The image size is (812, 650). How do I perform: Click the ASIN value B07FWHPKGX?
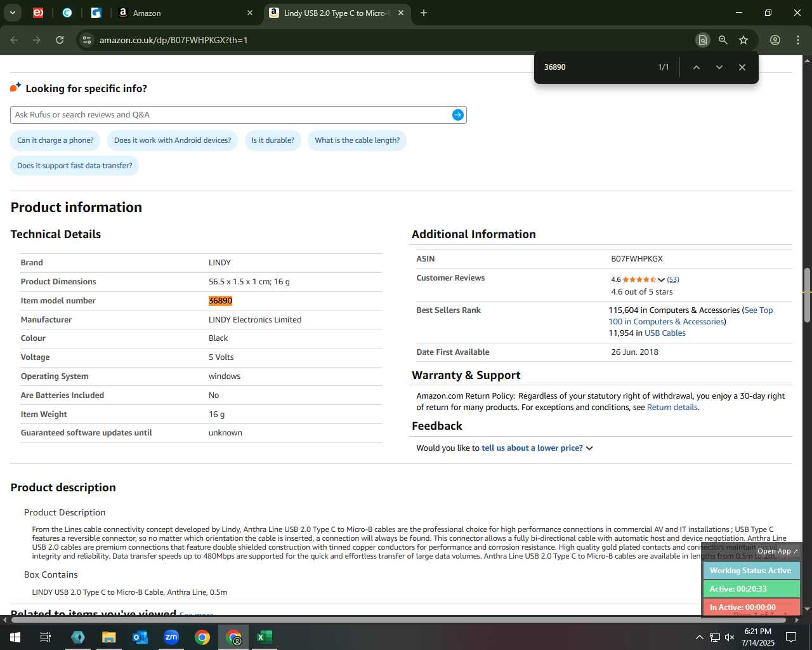click(637, 259)
